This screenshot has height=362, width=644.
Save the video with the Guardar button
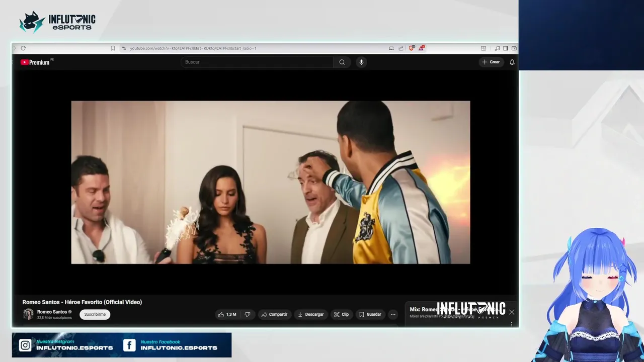click(370, 314)
